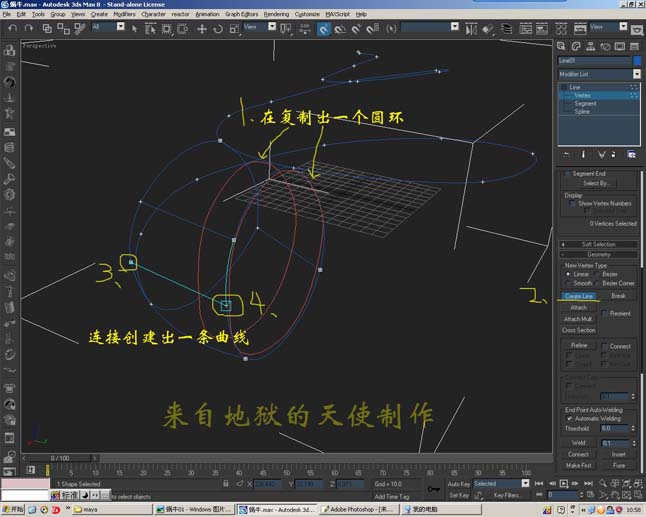
Task: Click the Mirror tool icon
Action: (x=471, y=29)
